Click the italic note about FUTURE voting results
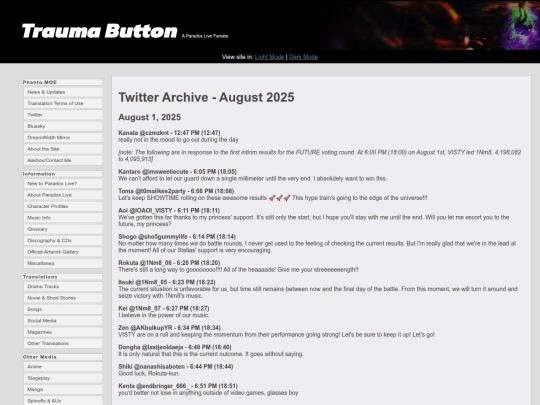540x405 pixels. 320,156
